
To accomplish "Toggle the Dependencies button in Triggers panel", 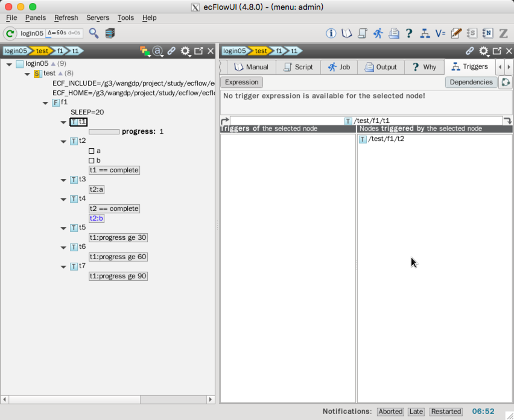I will coord(471,82).
